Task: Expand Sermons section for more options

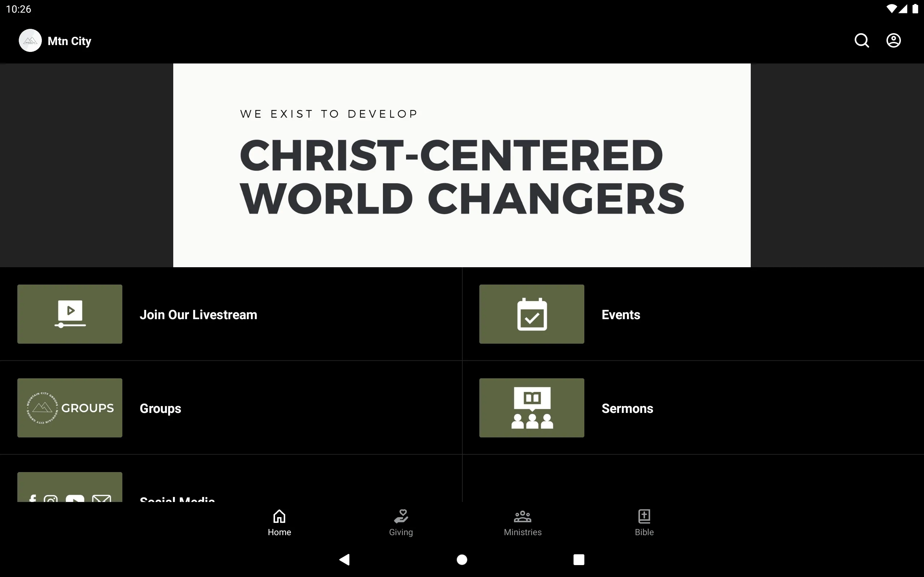Action: (693, 408)
